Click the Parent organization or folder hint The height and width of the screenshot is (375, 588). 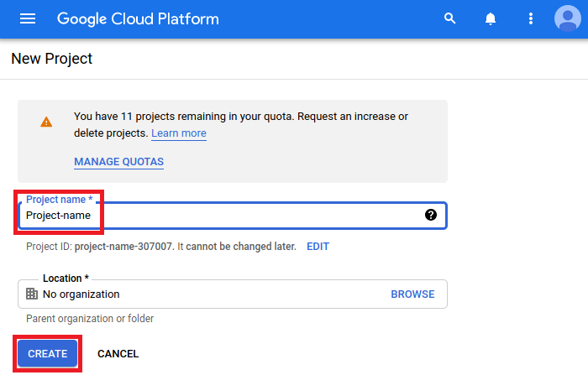tap(90, 319)
